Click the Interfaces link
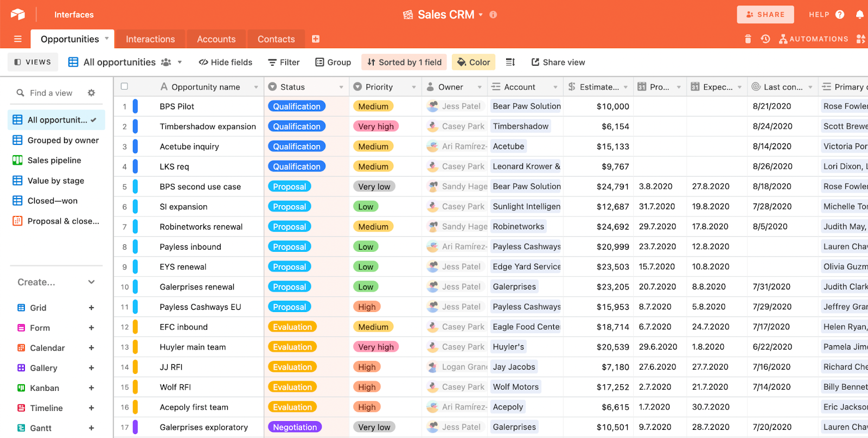The image size is (868, 438). [x=74, y=15]
